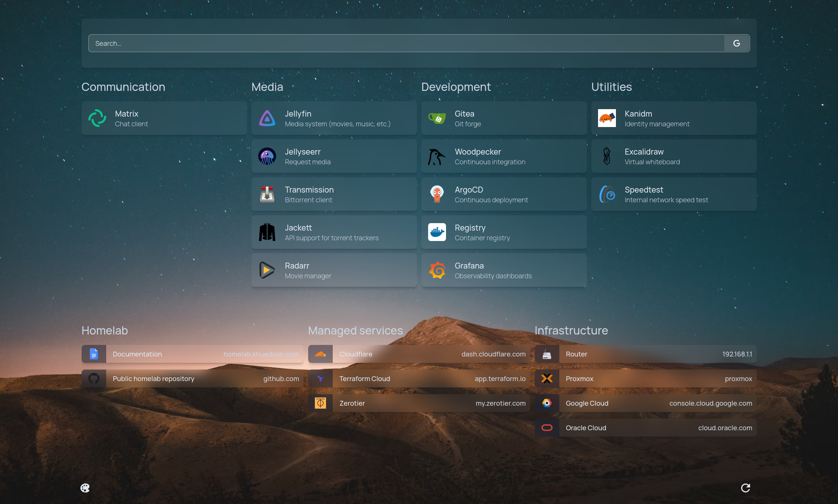838x504 pixels.
Task: Click the 'Terraform Cloud' label
Action: pos(364,378)
